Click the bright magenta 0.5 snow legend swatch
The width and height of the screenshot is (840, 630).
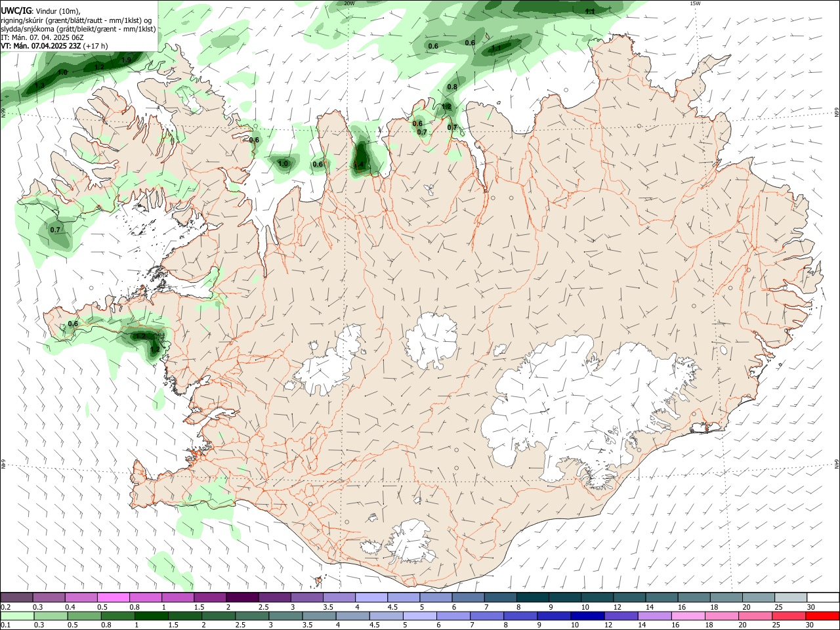coord(113,597)
